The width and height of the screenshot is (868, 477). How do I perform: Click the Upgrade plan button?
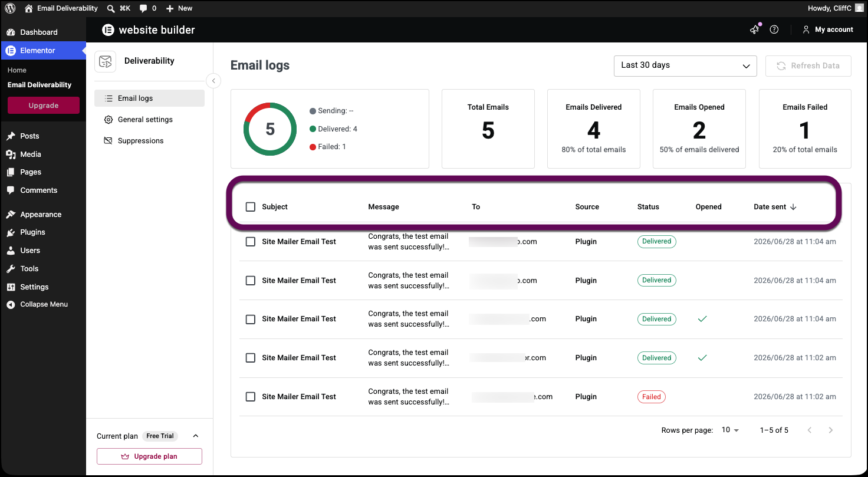point(149,456)
